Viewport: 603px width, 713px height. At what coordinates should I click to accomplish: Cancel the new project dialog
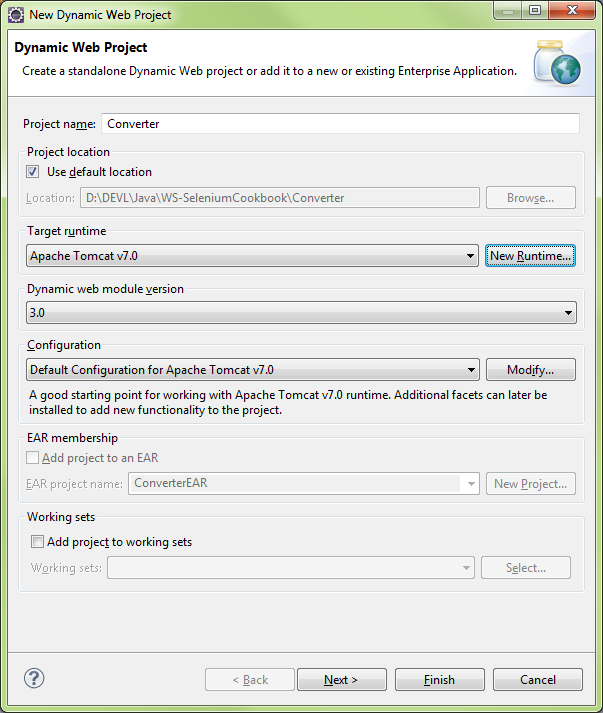coord(538,680)
